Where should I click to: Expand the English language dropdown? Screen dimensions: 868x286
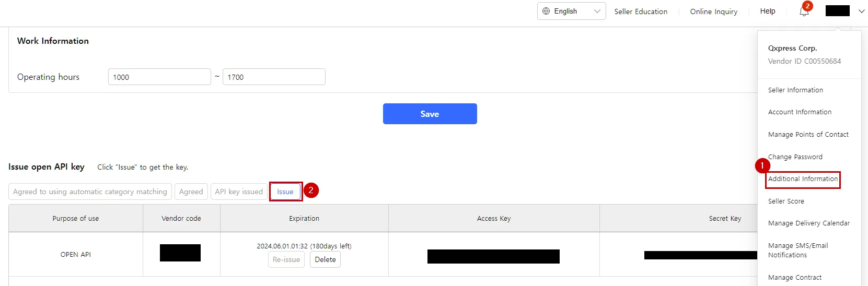coord(597,11)
